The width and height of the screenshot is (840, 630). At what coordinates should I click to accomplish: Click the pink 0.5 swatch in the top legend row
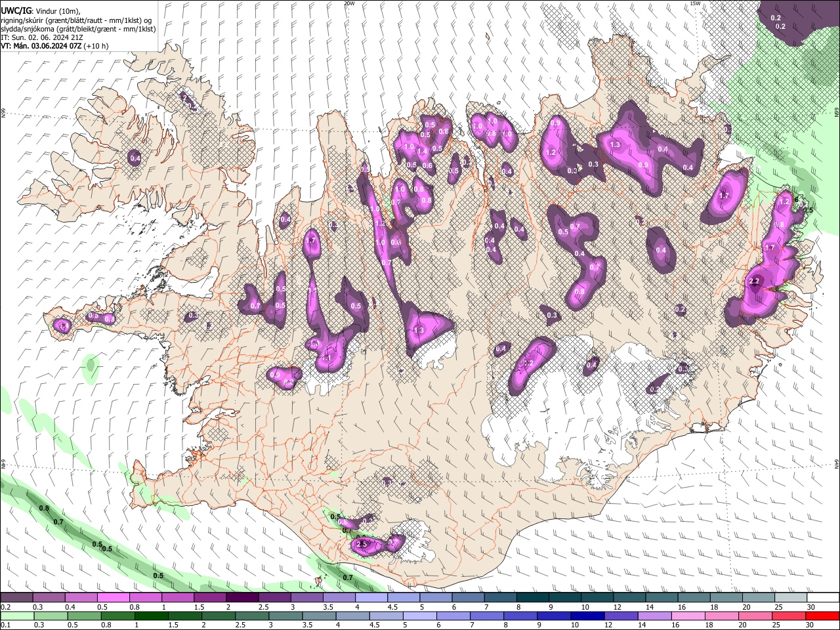tap(113, 597)
